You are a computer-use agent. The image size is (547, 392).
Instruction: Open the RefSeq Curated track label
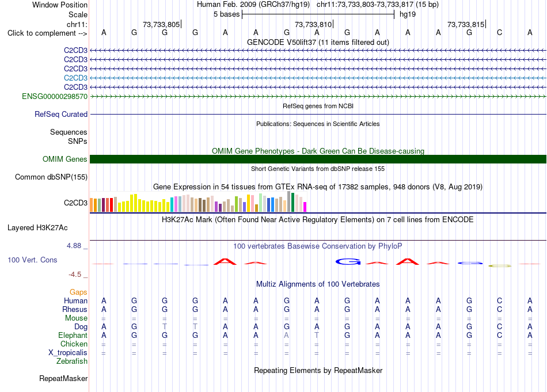pyautogui.click(x=61, y=114)
